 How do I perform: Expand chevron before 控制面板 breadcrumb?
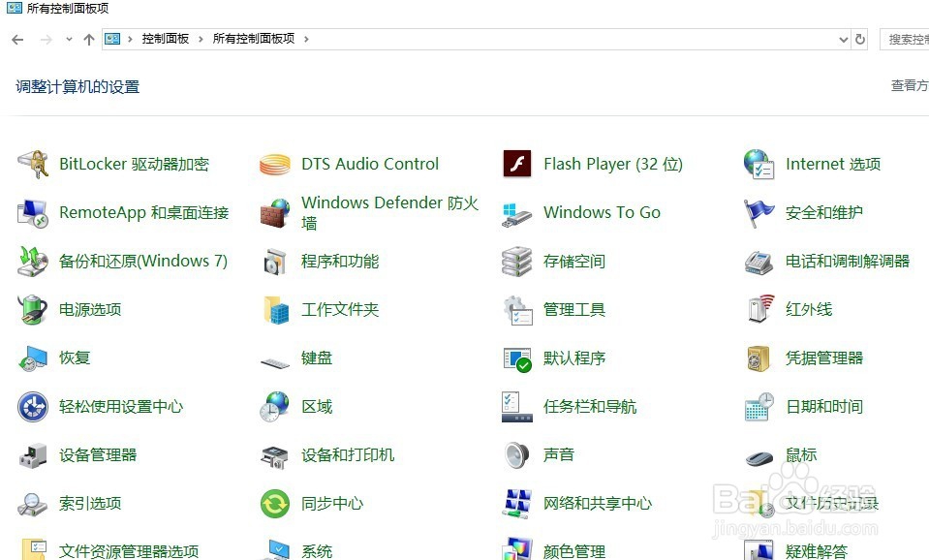point(130,39)
